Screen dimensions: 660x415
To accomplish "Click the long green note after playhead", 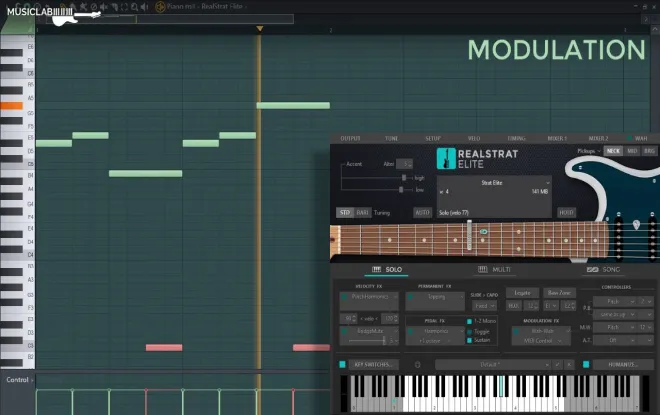I will (x=293, y=105).
